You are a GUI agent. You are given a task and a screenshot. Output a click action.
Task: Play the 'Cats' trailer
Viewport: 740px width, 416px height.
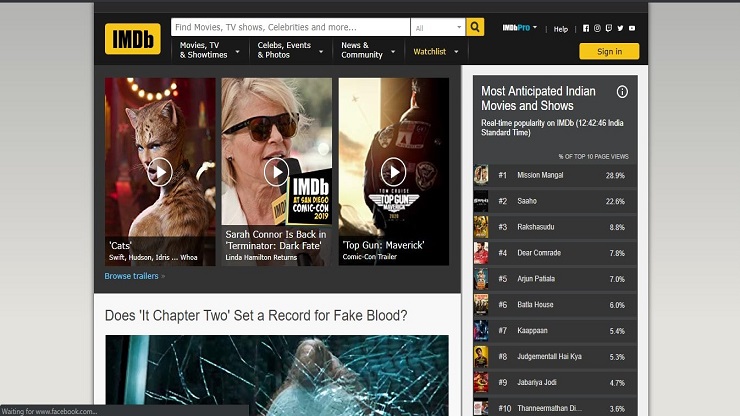(x=160, y=172)
